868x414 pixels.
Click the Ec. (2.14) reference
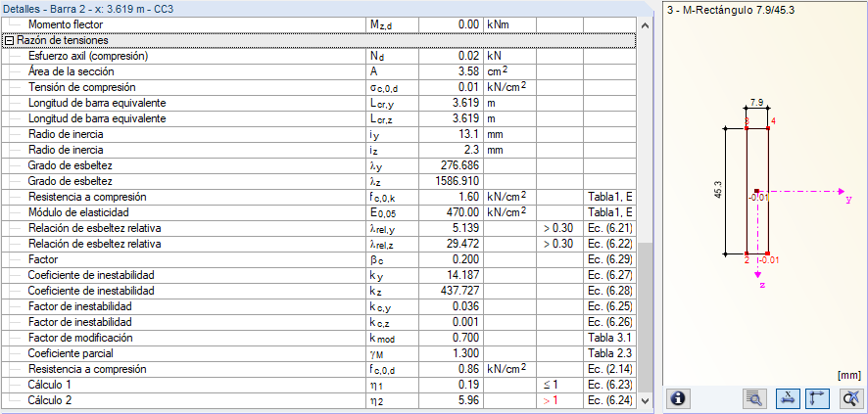[x=610, y=369]
